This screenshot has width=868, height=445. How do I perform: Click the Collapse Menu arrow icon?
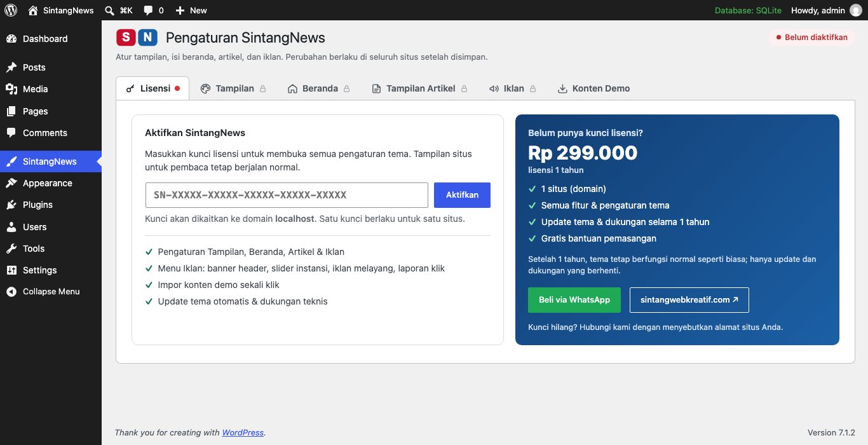(11, 292)
